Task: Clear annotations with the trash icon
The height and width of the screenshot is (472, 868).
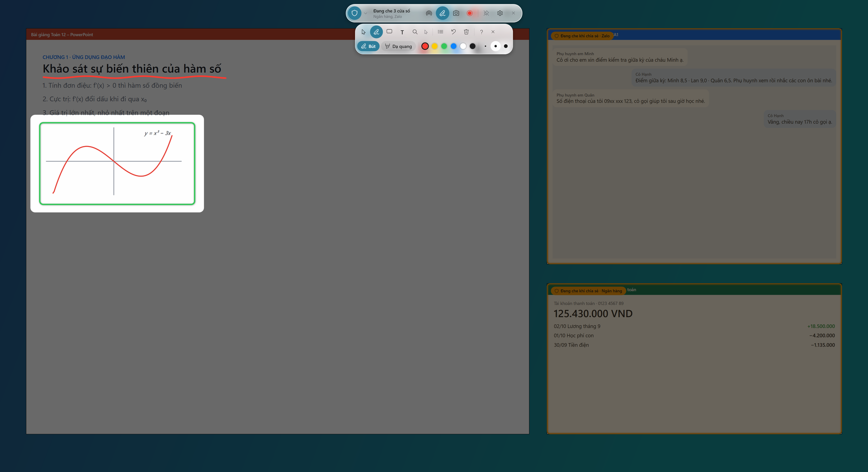Action: (x=466, y=32)
